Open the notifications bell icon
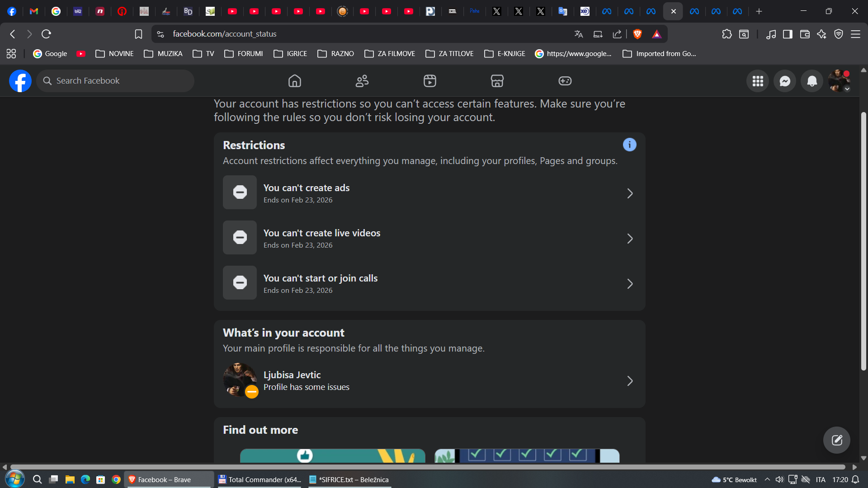Image resolution: width=868 pixels, height=488 pixels. point(811,81)
